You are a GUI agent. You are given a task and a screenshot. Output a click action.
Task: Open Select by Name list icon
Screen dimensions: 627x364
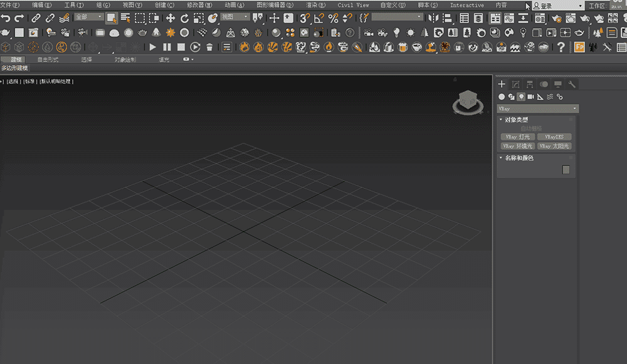pyautogui.click(x=125, y=18)
